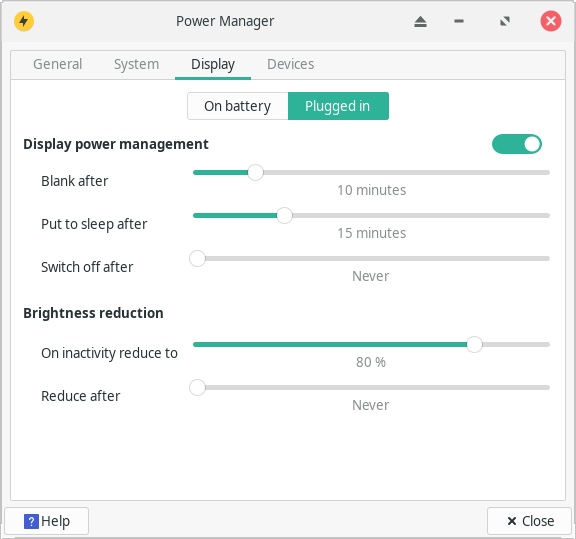Click the eject-style icon in title bar
Screen dimensions: 576x539
(x=420, y=22)
